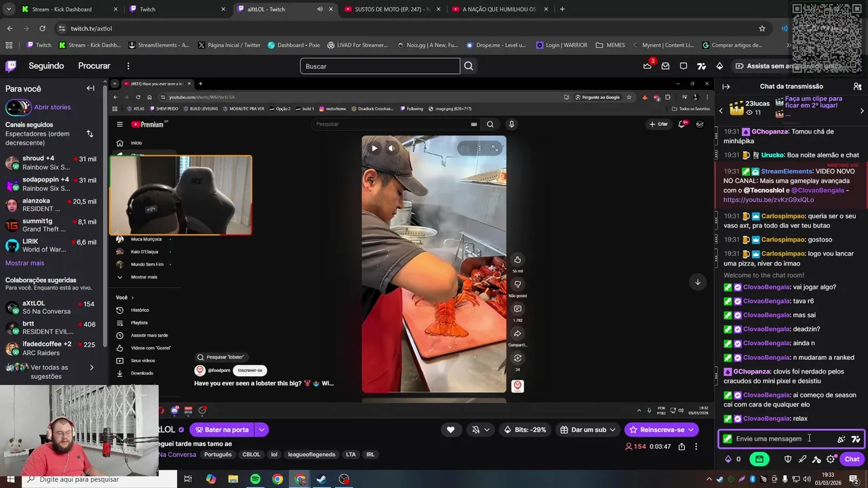868x488 pixels.
Task: Expand Reinscreva-se dropdown
Action: (691, 430)
